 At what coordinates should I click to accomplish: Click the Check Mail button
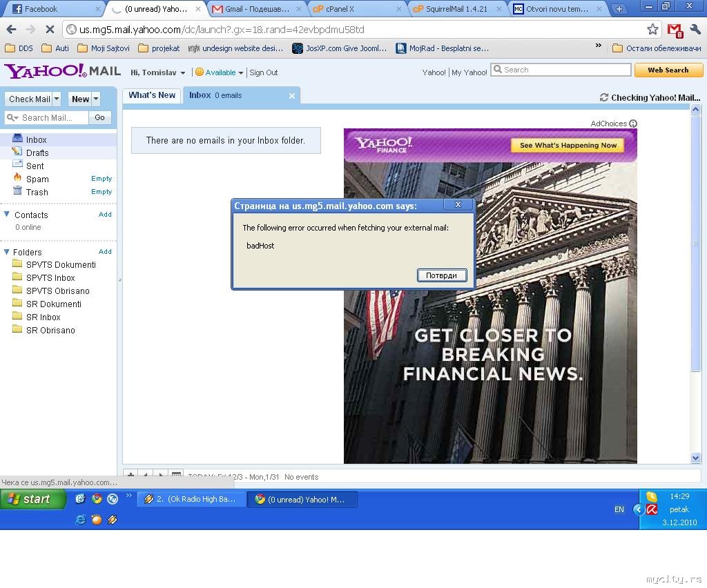click(x=29, y=99)
